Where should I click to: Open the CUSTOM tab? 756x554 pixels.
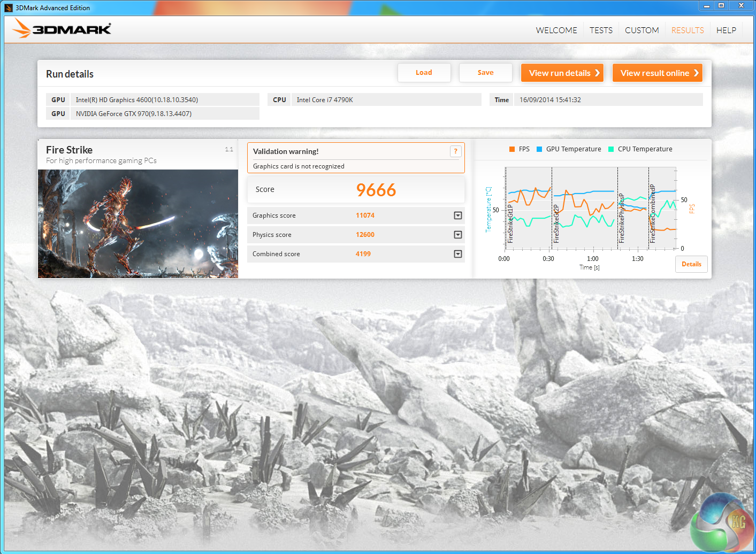(x=642, y=30)
